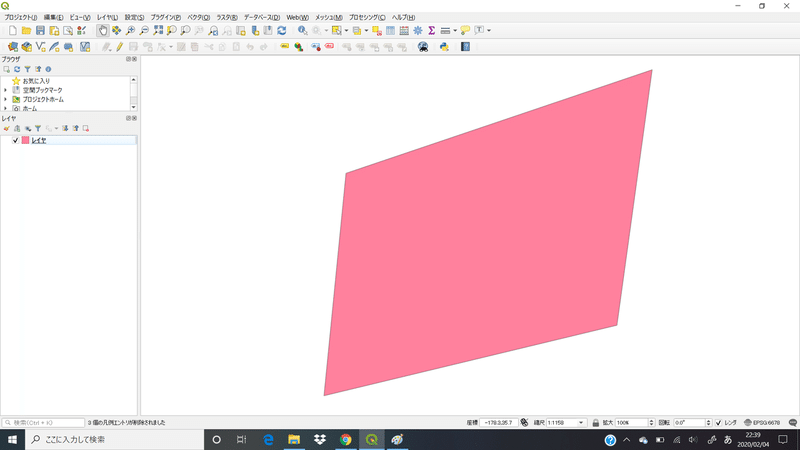Select the お気に入り favorites item
The width and height of the screenshot is (800, 450).
pyautogui.click(x=36, y=81)
